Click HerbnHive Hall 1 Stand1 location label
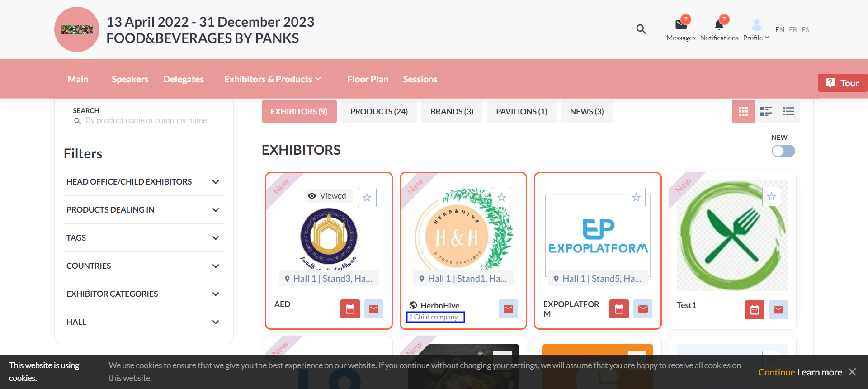The image size is (868, 389). [x=463, y=279]
